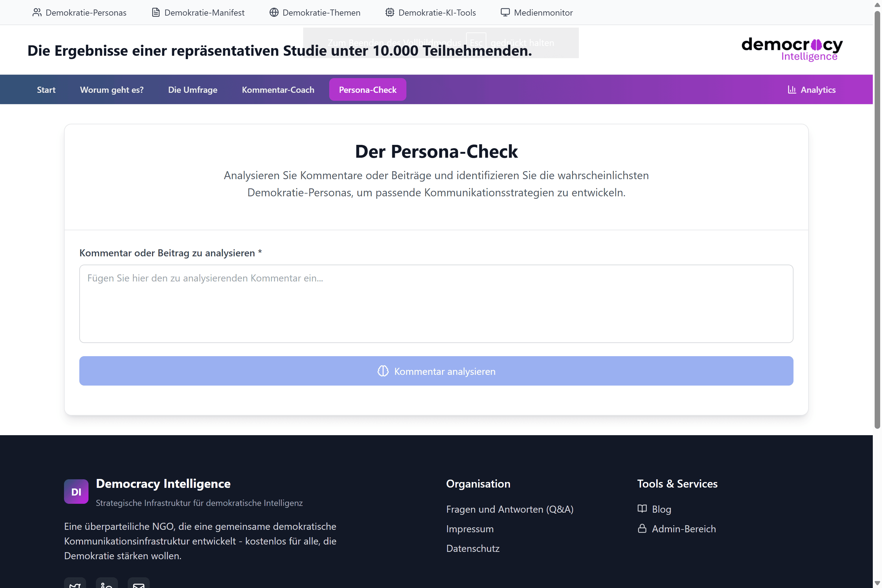Switch to Die Umfrage tab
Viewport: 882px width, 588px height.
tap(193, 90)
